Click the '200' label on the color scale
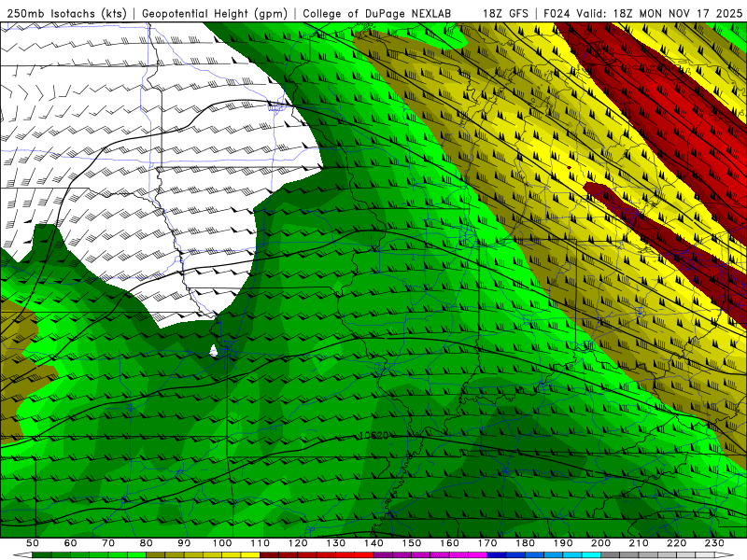This screenshot has height=560, width=747. 600,543
